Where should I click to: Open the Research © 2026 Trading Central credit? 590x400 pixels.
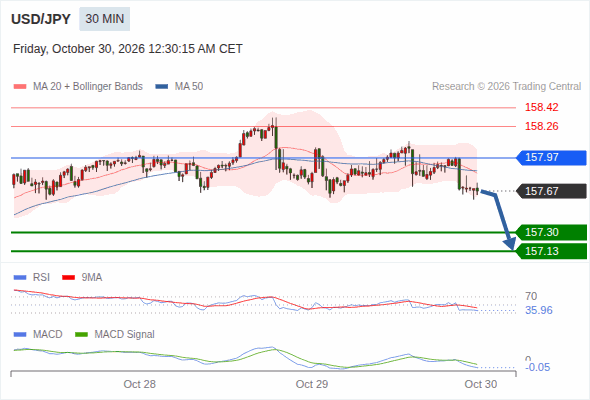pos(506,87)
